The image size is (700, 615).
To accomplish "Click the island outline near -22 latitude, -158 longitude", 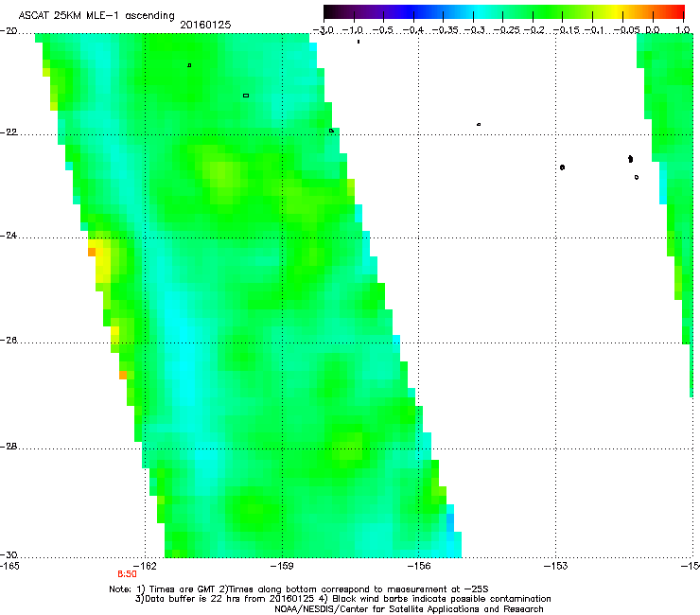I will [331, 131].
